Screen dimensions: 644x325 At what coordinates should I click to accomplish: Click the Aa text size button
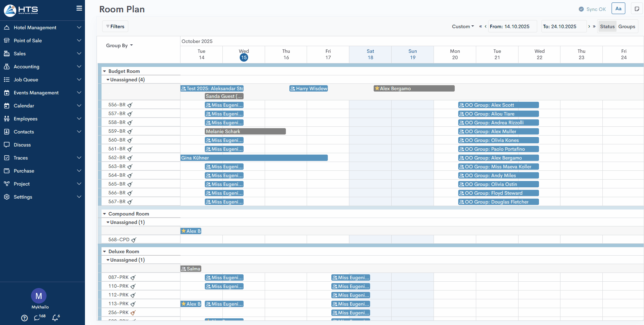pyautogui.click(x=618, y=9)
